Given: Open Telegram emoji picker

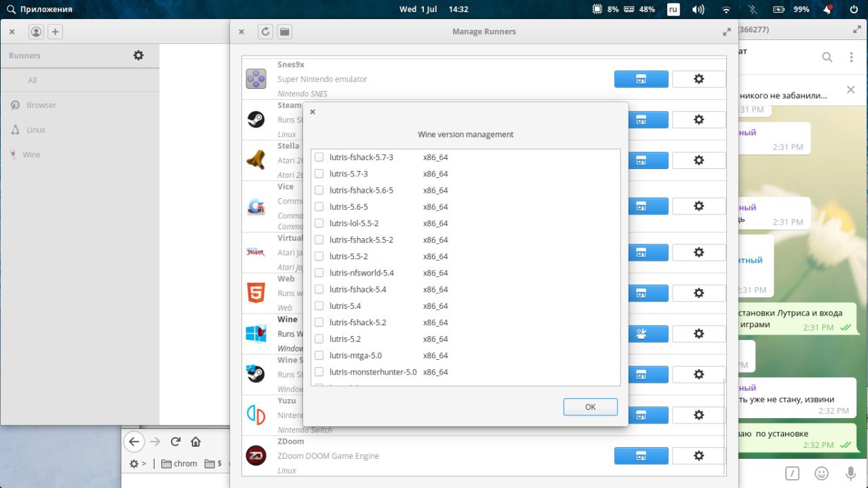Looking at the screenshot, I should tap(821, 473).
